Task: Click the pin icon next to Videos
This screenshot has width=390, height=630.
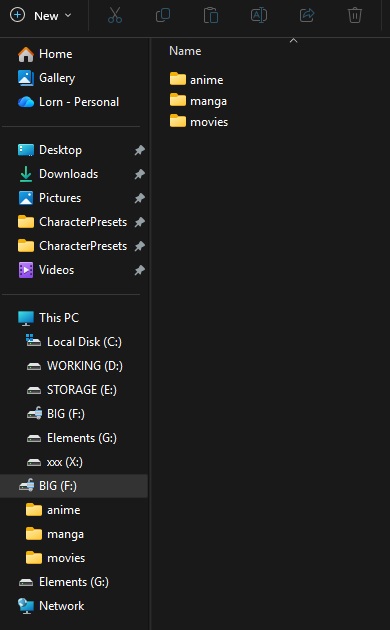Action: tap(139, 270)
